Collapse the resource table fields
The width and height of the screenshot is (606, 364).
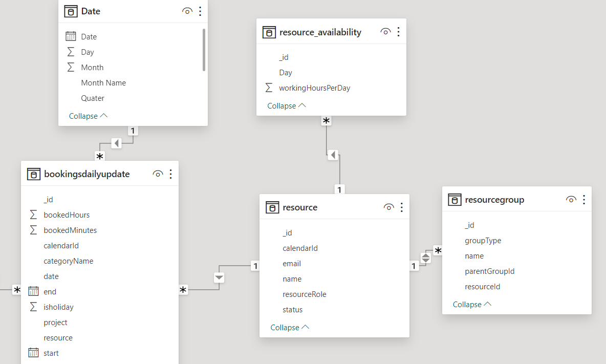pyautogui.click(x=290, y=327)
